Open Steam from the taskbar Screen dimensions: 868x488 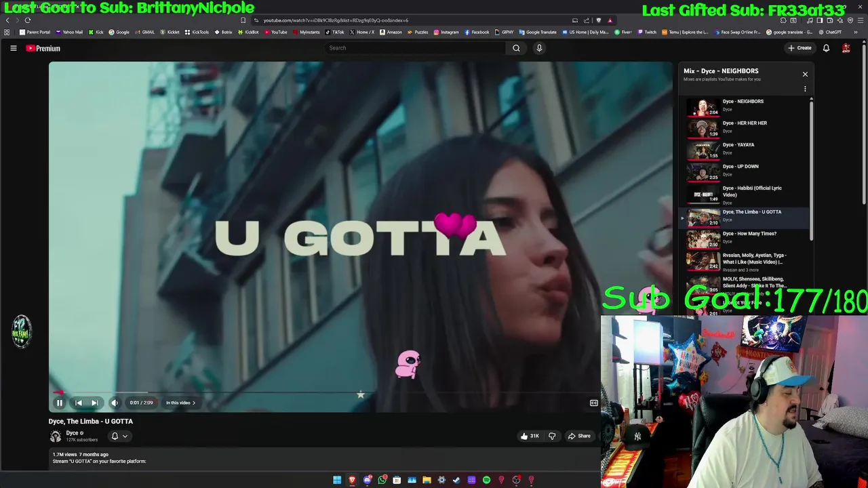(456, 480)
